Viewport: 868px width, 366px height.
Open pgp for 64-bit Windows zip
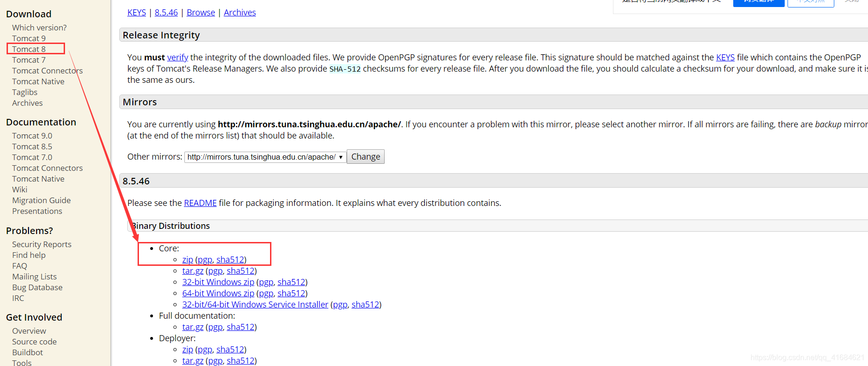click(x=266, y=293)
